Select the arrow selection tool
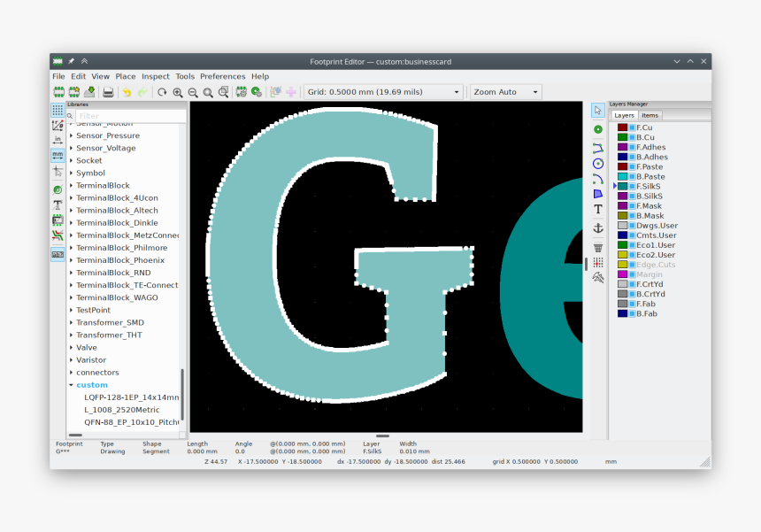The image size is (761, 532). click(x=598, y=110)
